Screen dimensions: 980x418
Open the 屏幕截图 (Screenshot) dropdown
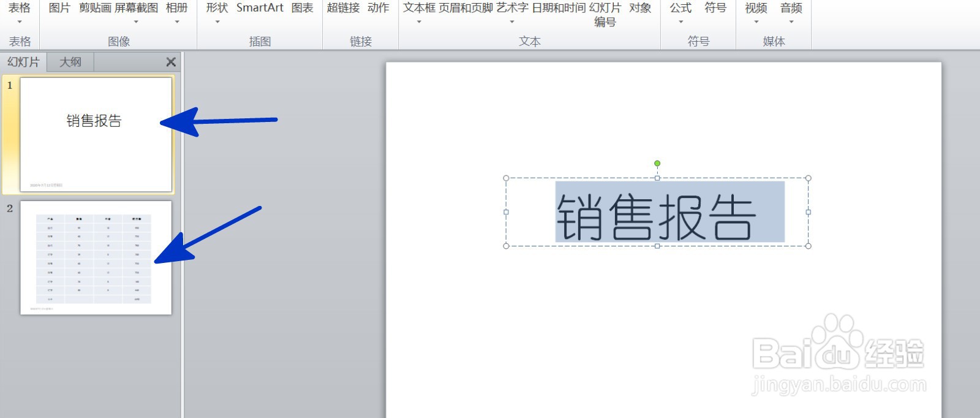[x=136, y=13]
